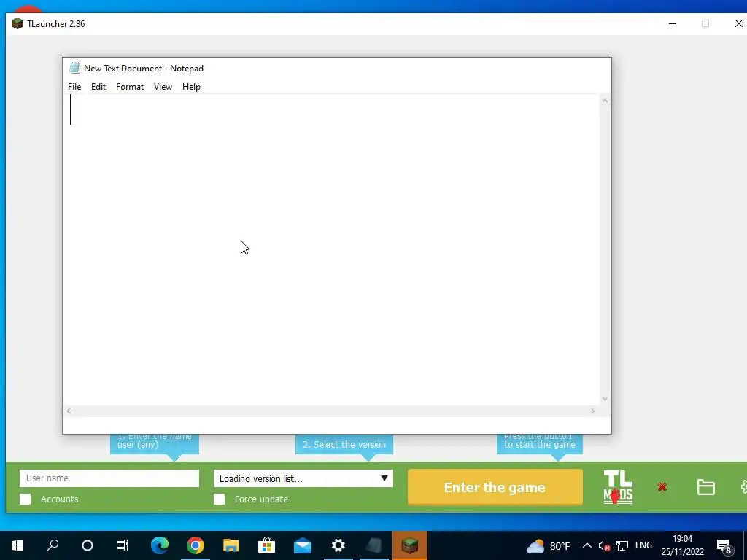The width and height of the screenshot is (747, 560).
Task: Enable the Accounts checkbox
Action: tap(26, 499)
